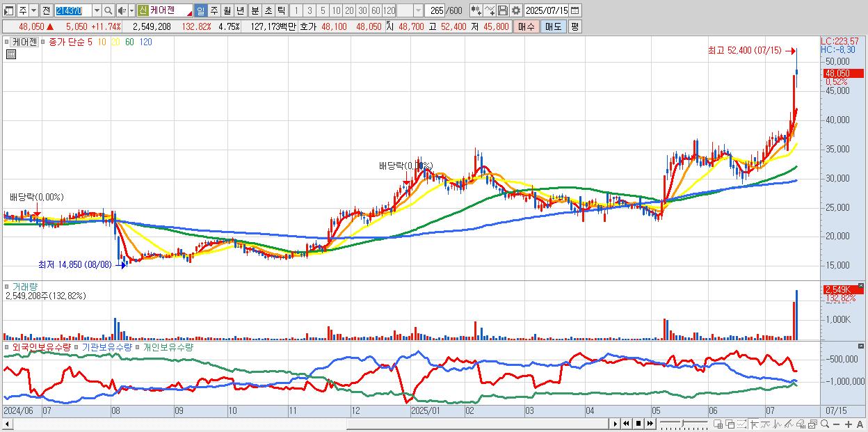868x432 pixels.
Task: Click the speaker sound icon
Action: click(122, 10)
